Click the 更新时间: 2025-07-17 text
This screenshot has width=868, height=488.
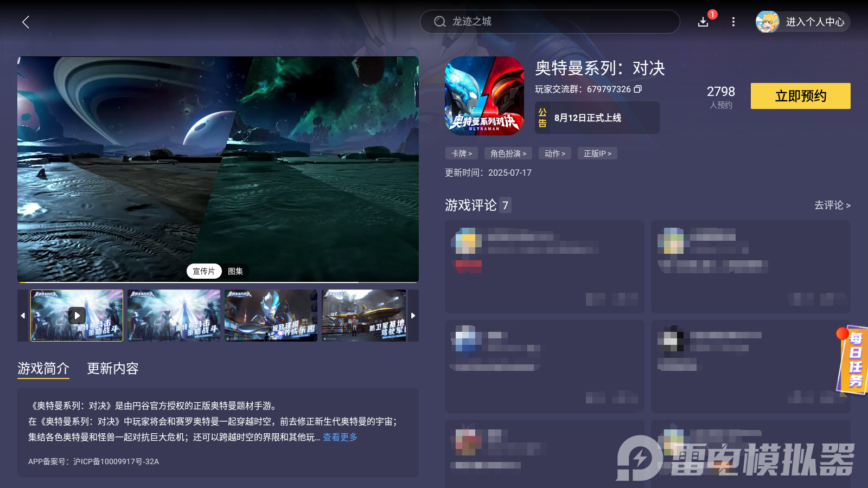pyautogui.click(x=488, y=172)
